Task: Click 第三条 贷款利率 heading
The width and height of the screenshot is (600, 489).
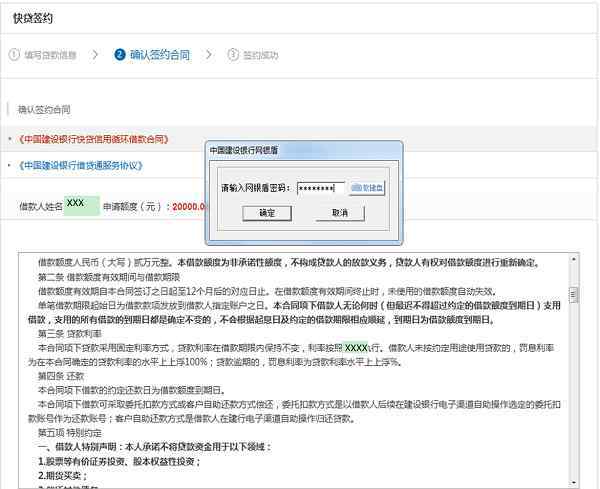Action: coord(70,334)
